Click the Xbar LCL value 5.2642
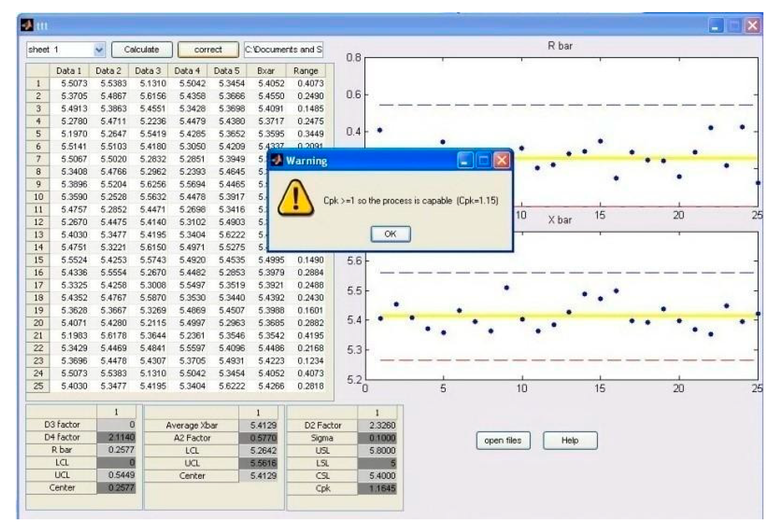This screenshot has width=781, height=532. point(258,451)
